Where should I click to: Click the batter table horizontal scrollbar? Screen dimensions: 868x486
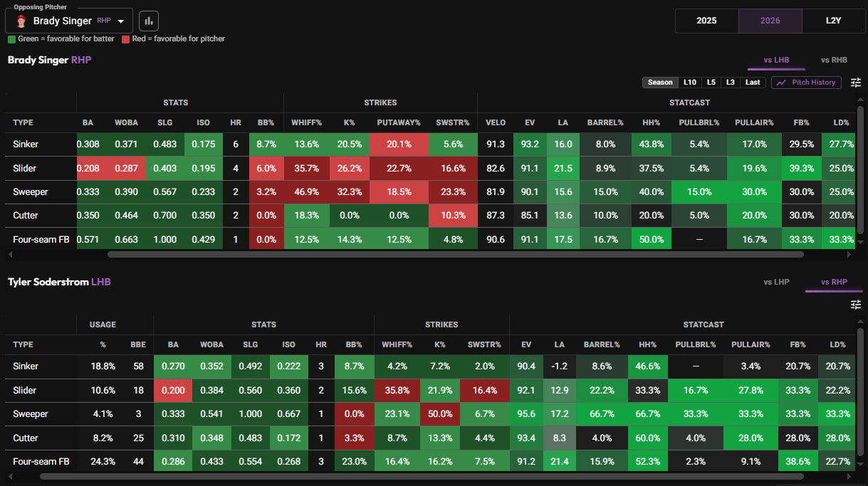tap(421, 476)
